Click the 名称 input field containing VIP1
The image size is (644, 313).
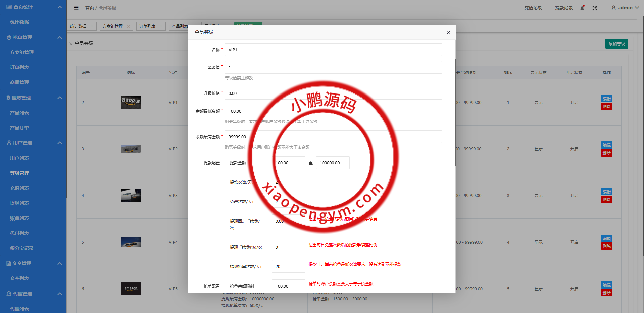[x=333, y=50]
